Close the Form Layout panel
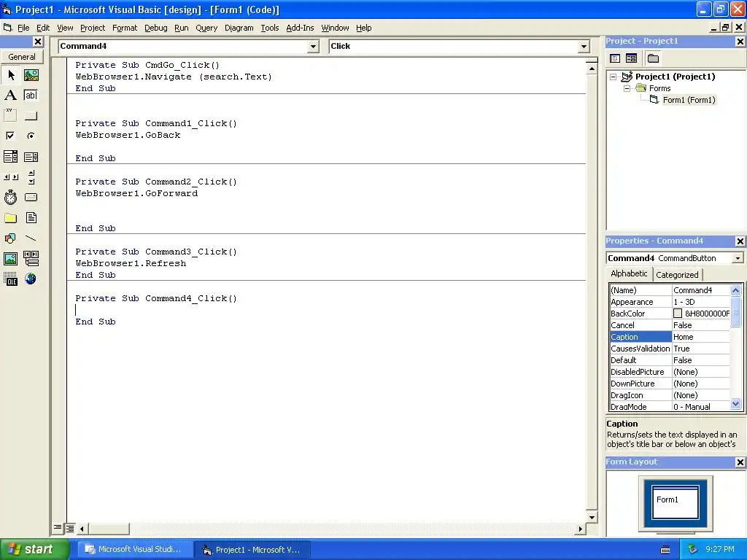Image resolution: width=747 pixels, height=560 pixels. (740, 462)
